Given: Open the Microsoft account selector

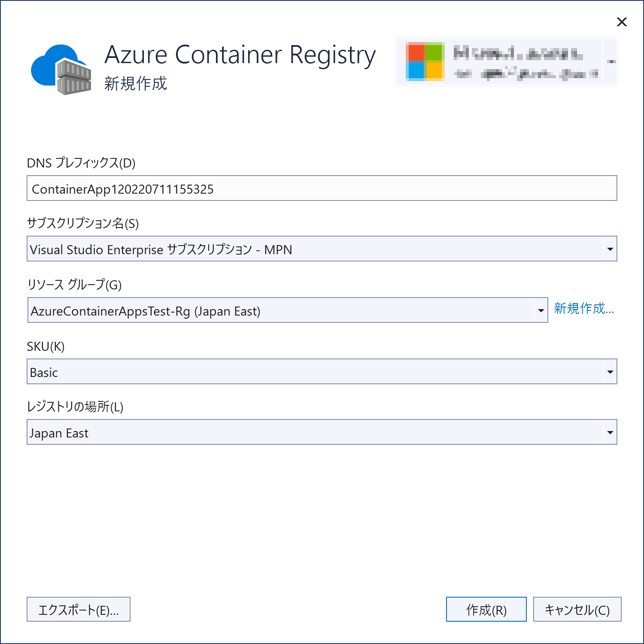Looking at the screenshot, I should pos(506,62).
